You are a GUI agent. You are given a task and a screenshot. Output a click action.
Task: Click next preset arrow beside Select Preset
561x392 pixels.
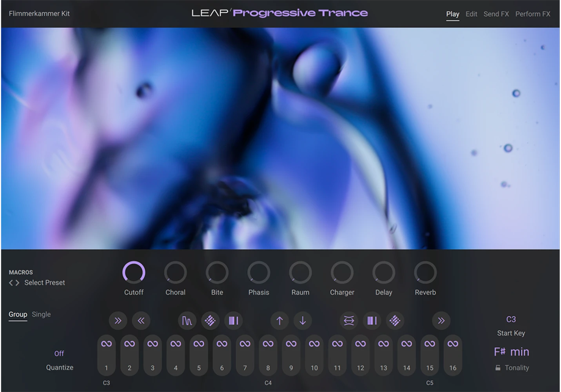coord(17,283)
